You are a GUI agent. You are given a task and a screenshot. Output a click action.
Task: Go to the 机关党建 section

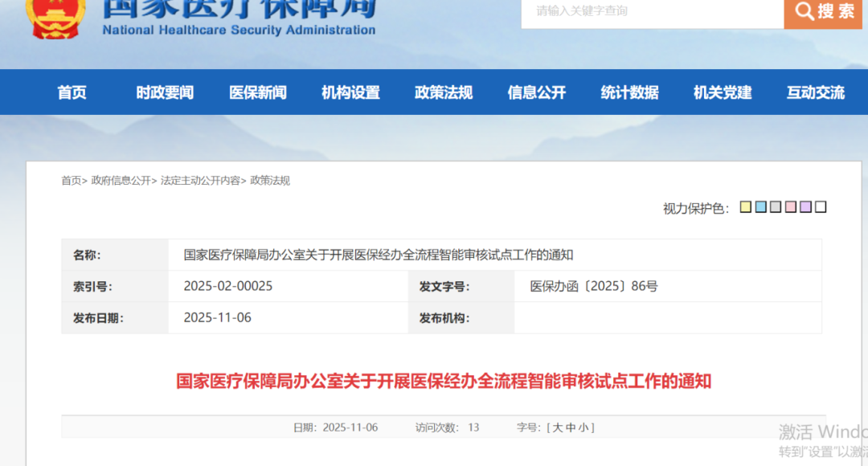coord(723,92)
